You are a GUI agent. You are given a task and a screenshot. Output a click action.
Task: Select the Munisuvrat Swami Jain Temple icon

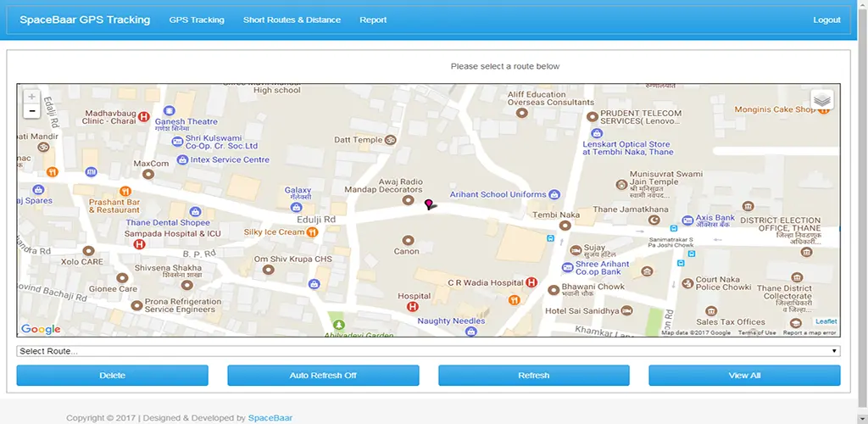[621, 184]
